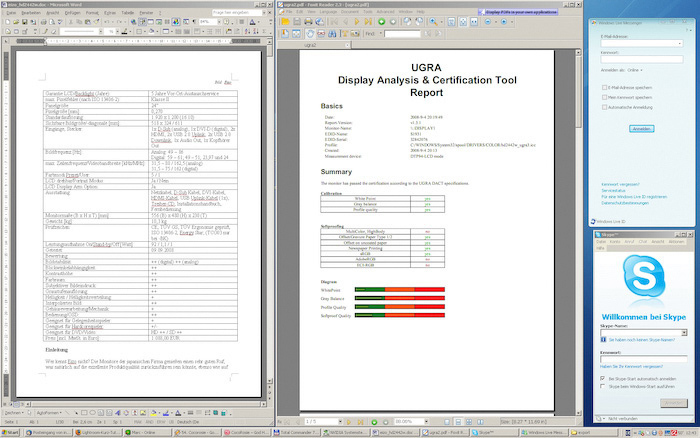Create a new document in Word toolbar
This screenshot has width=700, height=438.
pyautogui.click(x=7, y=22)
